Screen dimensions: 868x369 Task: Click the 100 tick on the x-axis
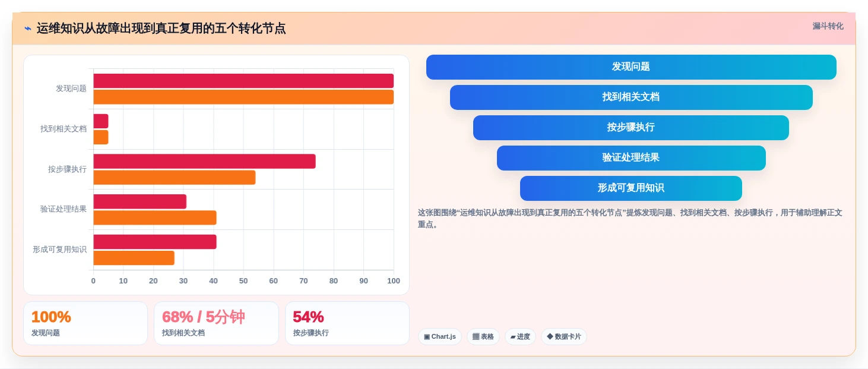click(394, 281)
